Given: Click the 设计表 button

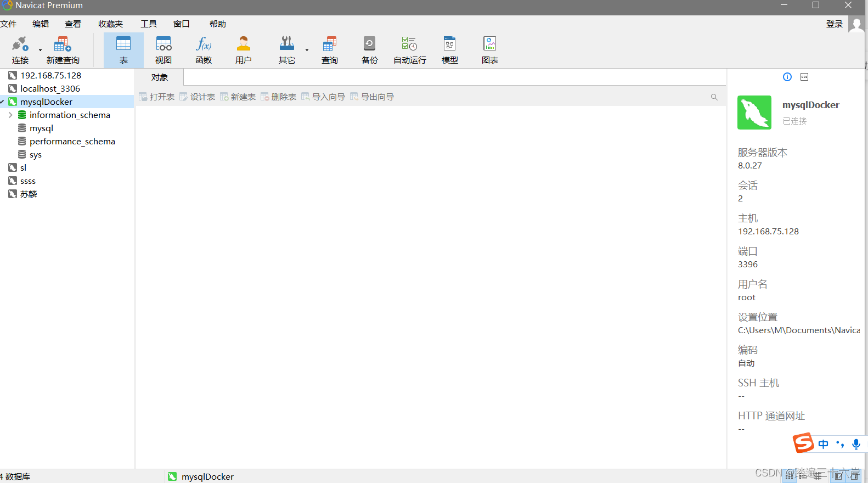Looking at the screenshot, I should pos(198,97).
